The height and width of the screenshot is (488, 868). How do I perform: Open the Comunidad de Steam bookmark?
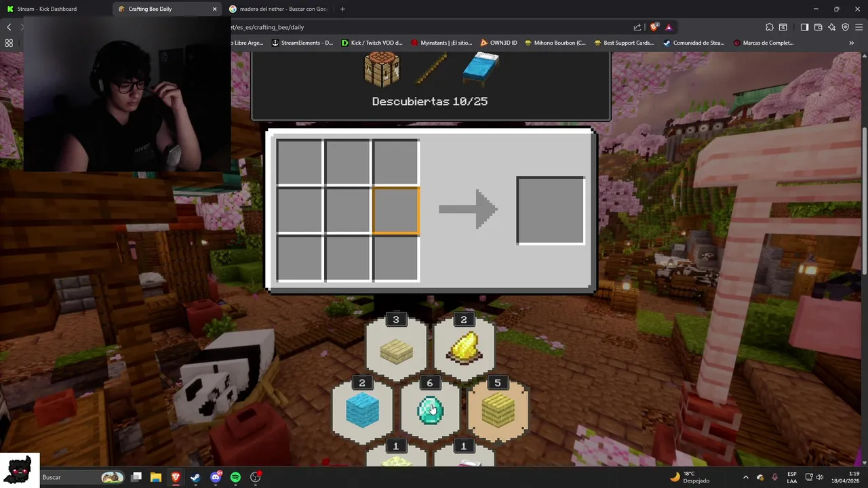694,43
